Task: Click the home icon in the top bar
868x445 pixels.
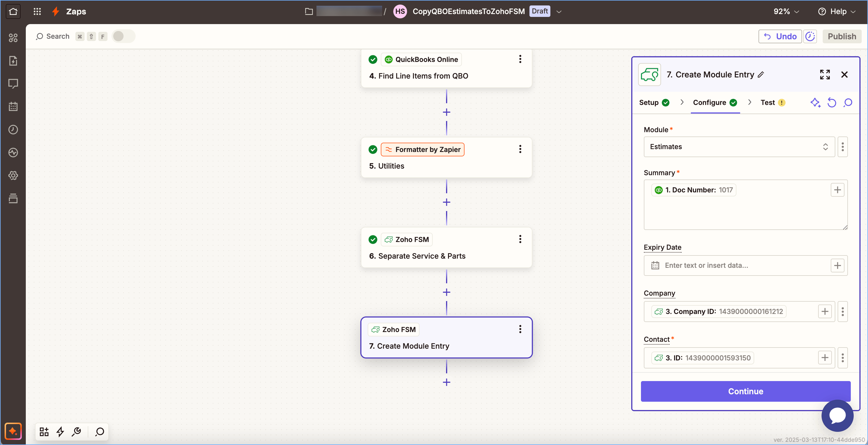Action: [13, 11]
